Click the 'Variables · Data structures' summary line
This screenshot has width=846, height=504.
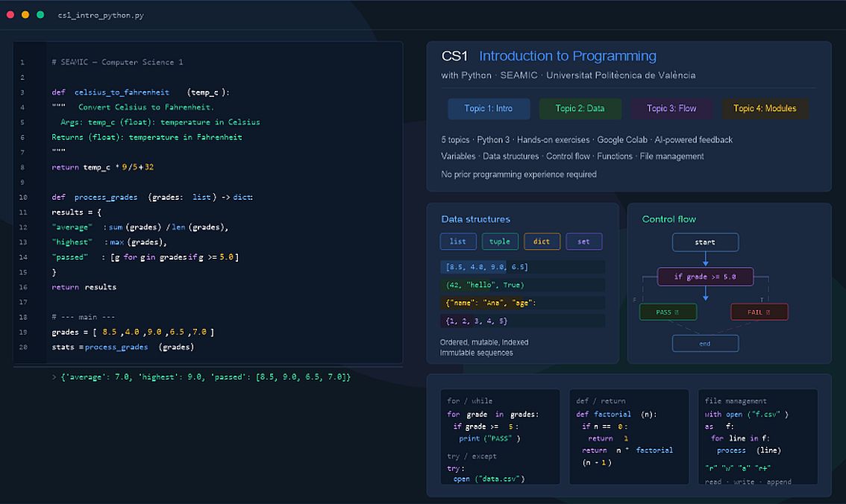(572, 157)
